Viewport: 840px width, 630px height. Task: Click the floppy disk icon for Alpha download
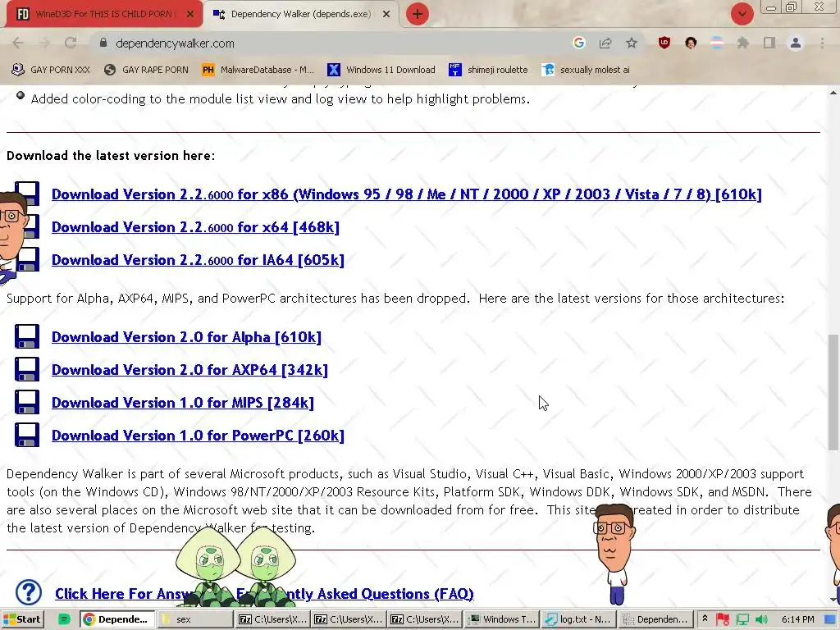[27, 336]
